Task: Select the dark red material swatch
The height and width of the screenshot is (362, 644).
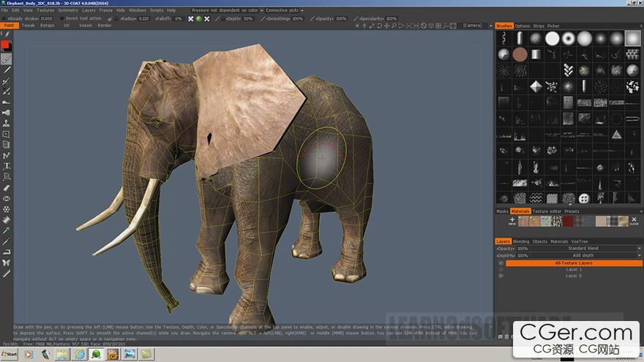Action: (x=568, y=221)
